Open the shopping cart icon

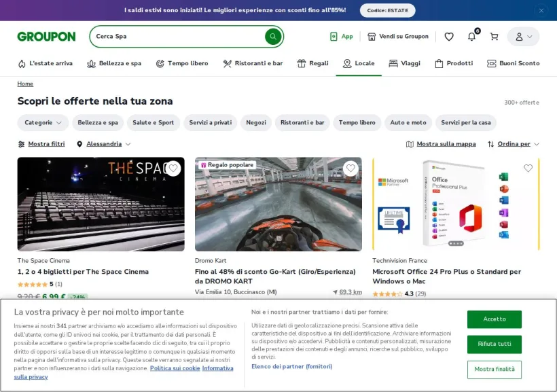click(494, 36)
